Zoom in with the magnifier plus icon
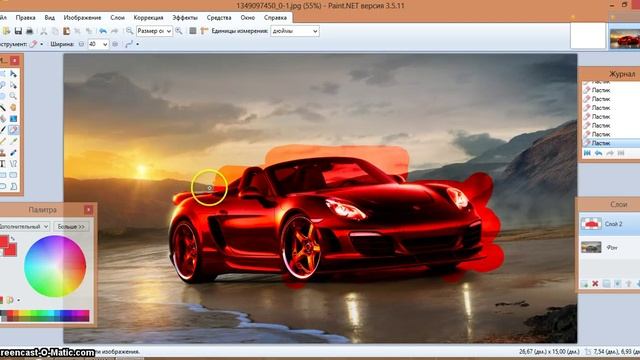This screenshot has height=360, width=640. (x=179, y=31)
